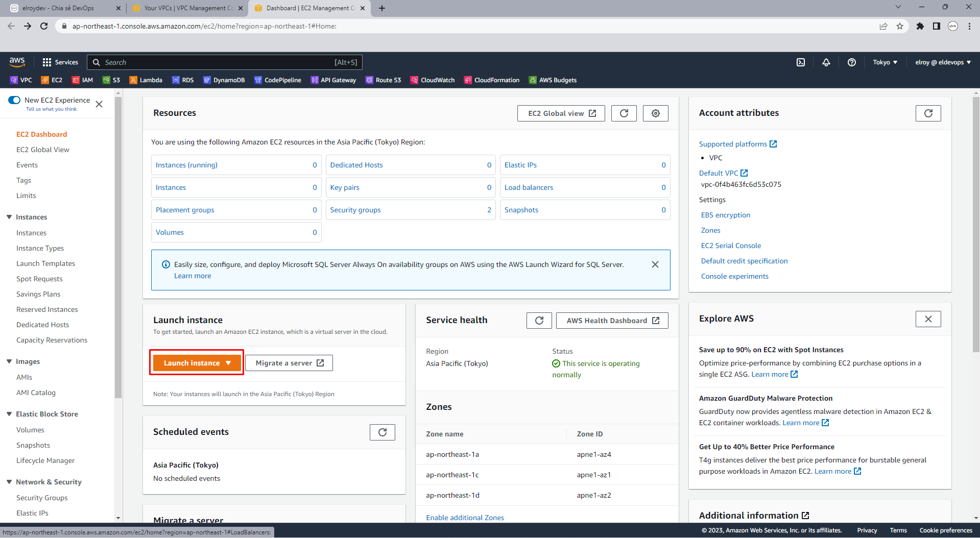Image resolution: width=980 pixels, height=538 pixels.
Task: Bookmark this page with the star icon
Action: (x=900, y=26)
